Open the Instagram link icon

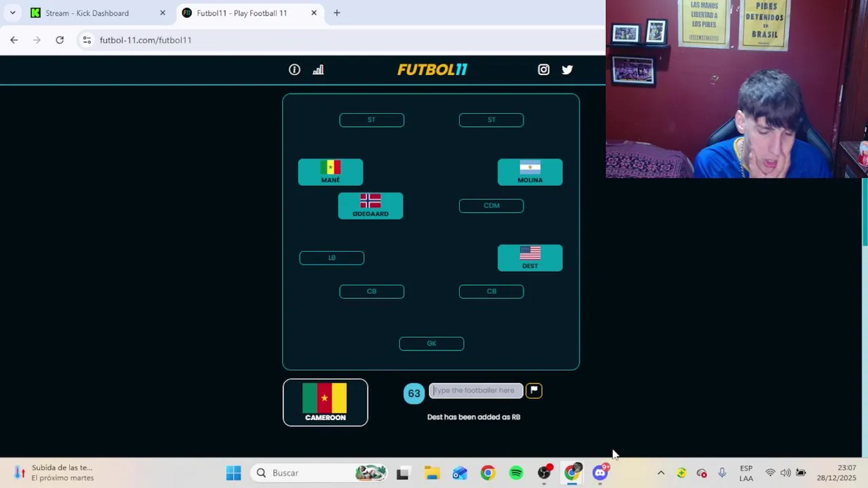coord(544,69)
